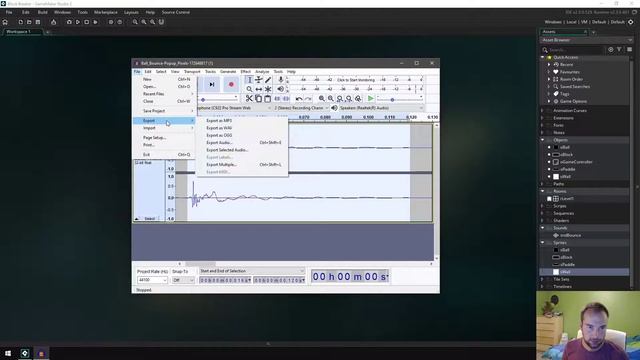The image size is (640, 360).
Task: Switch to the Workspace 1 tab
Action: (19, 32)
